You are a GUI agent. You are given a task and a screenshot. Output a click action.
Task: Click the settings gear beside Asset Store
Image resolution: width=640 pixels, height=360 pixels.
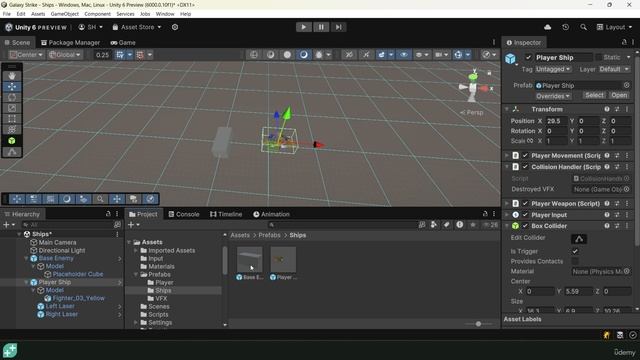[x=175, y=27]
